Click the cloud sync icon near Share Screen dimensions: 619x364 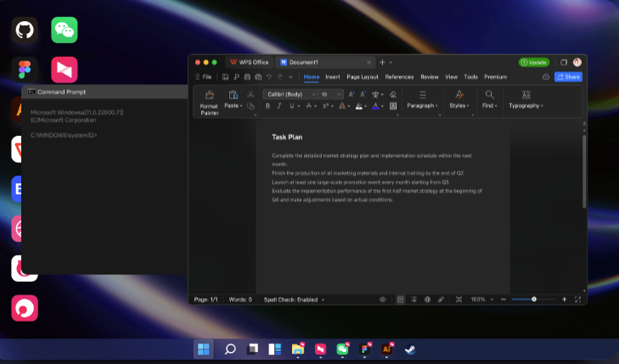[x=546, y=77]
